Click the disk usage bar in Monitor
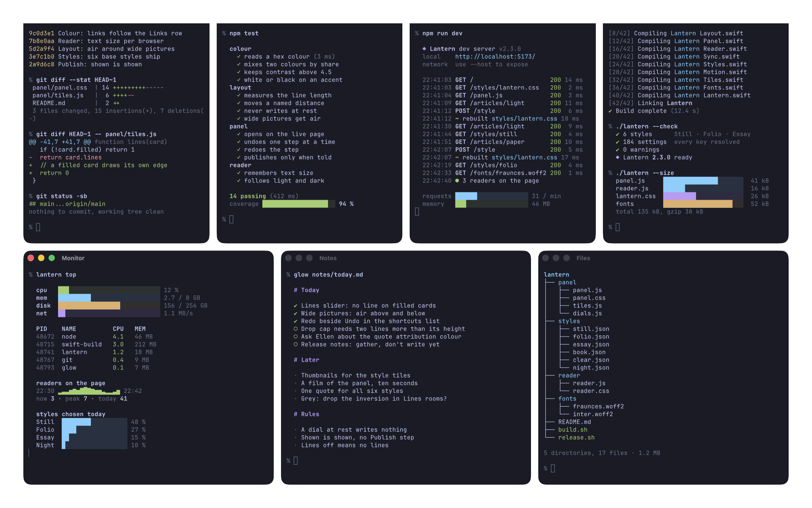 point(109,306)
